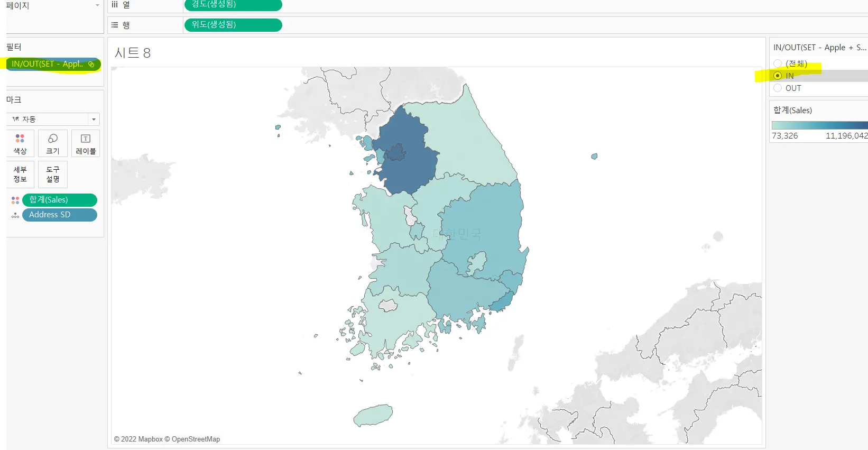
Task: Expand the 페이지 shelf dropdown arrow
Action: pyautogui.click(x=97, y=5)
